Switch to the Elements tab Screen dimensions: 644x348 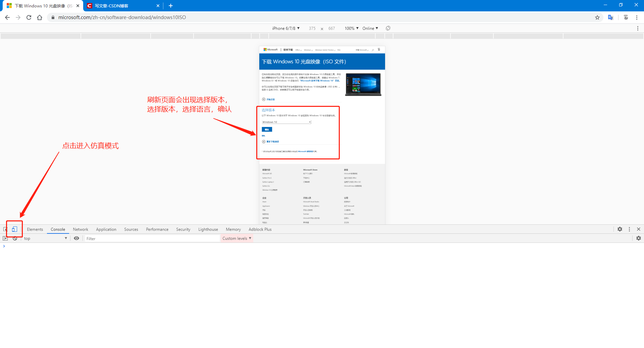(35, 229)
